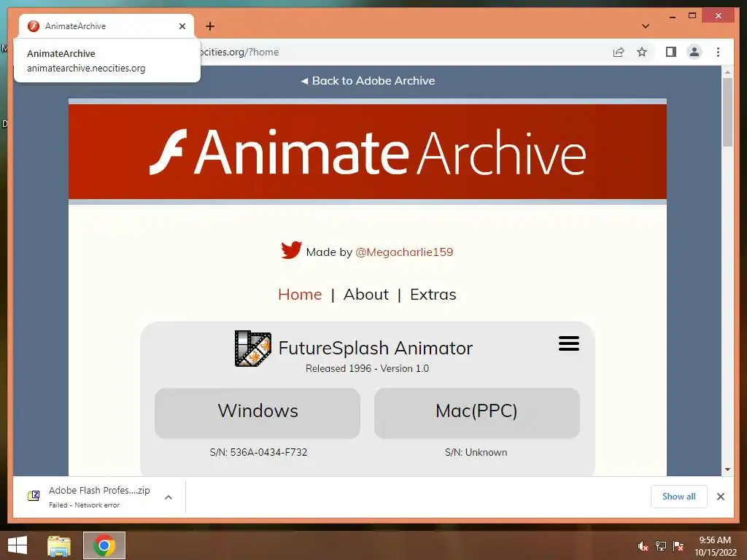
Task: Open the failed Adobe Flash zip download item
Action: 99,497
